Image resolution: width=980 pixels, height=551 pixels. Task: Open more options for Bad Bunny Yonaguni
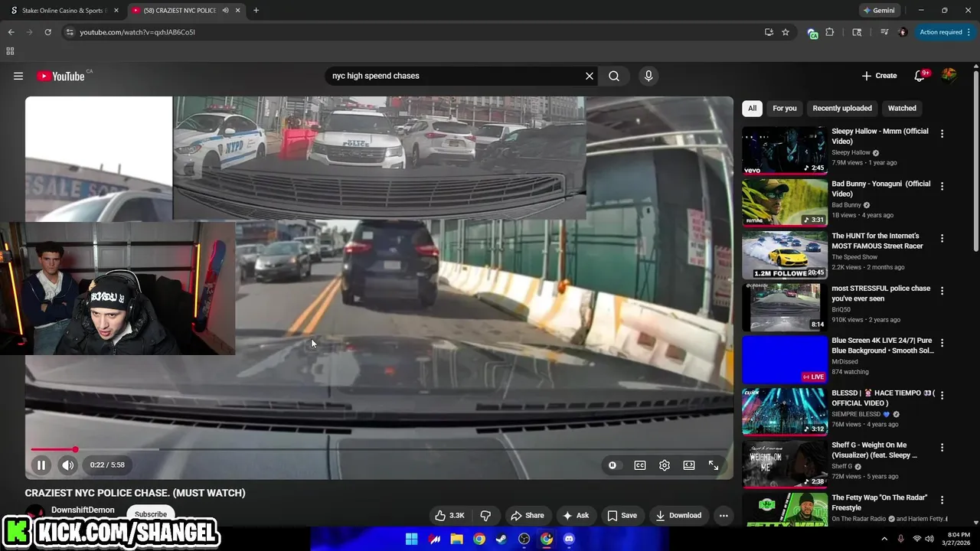(942, 186)
